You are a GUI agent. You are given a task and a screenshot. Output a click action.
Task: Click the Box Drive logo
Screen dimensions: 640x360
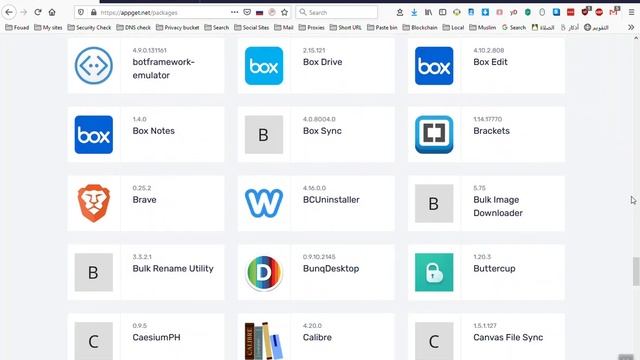coord(264,66)
